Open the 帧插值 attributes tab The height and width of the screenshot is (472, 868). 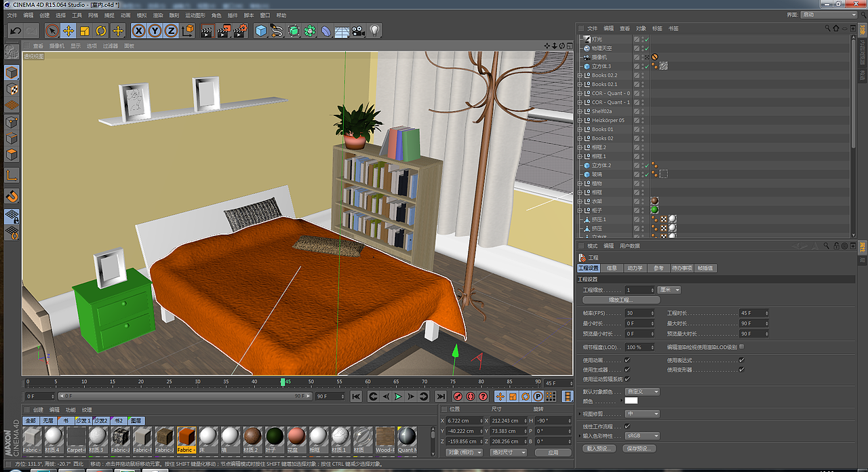pyautogui.click(x=705, y=269)
